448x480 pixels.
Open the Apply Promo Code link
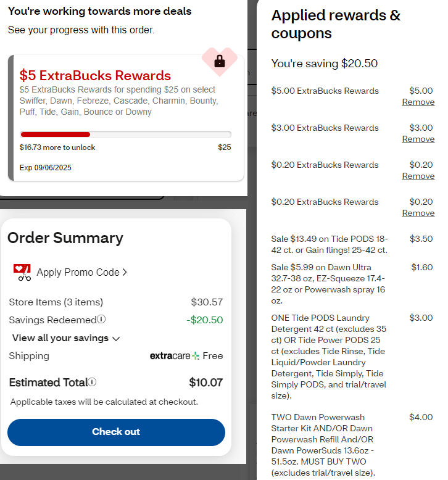click(x=78, y=272)
